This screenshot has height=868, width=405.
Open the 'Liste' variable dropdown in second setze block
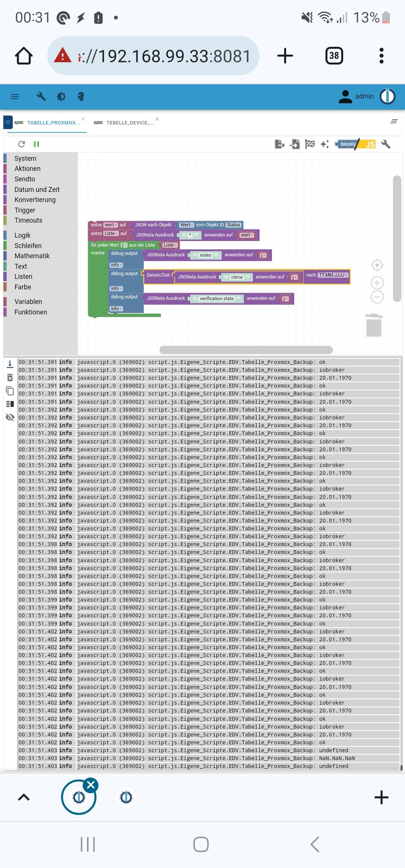111,233
